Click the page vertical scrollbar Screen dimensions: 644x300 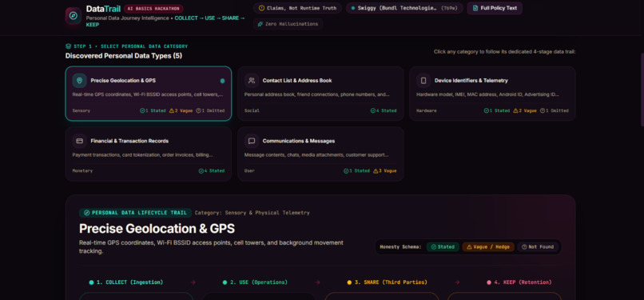click(x=642, y=90)
